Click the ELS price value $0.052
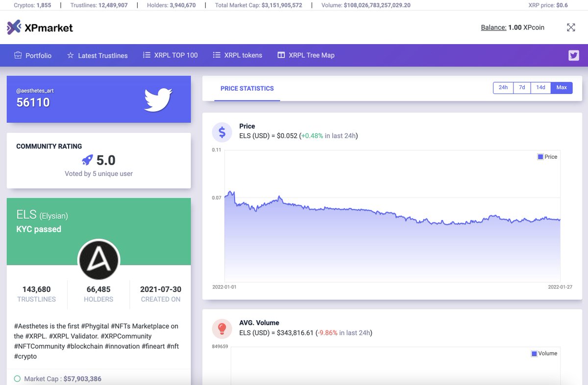The width and height of the screenshot is (588, 385). click(x=287, y=136)
